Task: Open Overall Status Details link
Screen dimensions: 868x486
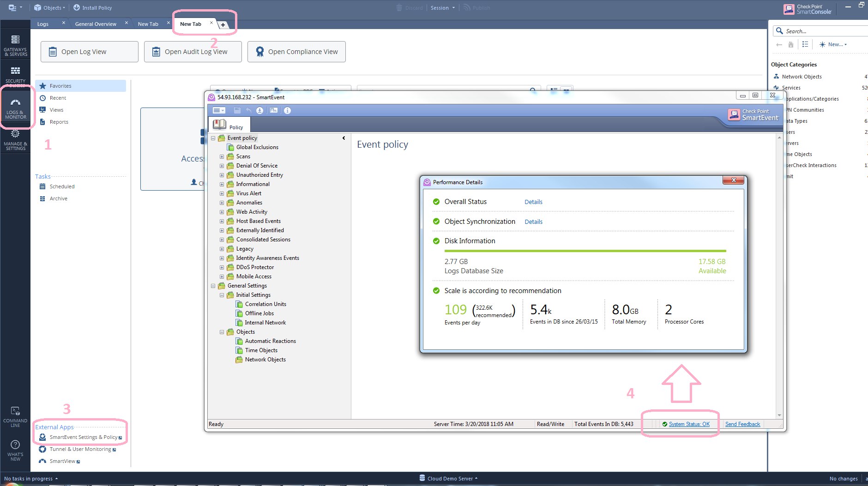Action: click(533, 202)
